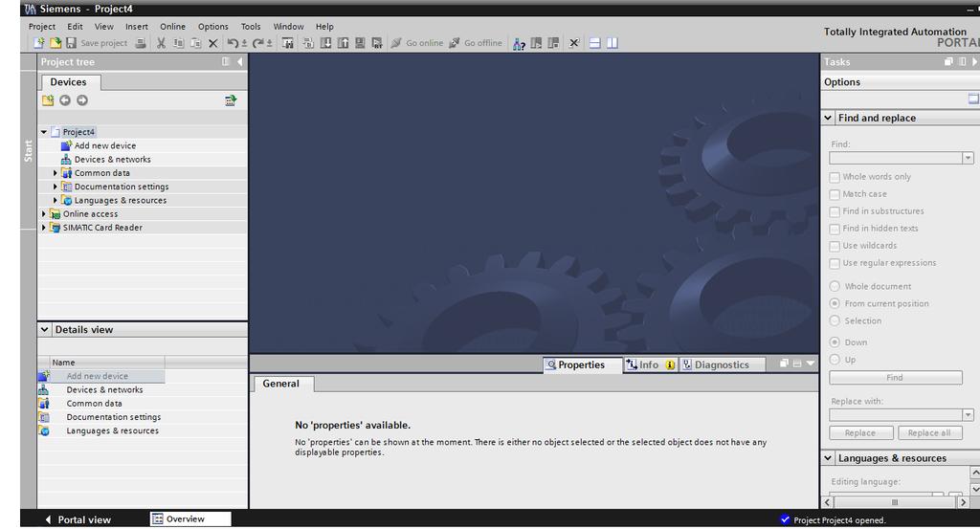Tick Find in substructures checkbox
980x529 pixels.
pos(835,211)
